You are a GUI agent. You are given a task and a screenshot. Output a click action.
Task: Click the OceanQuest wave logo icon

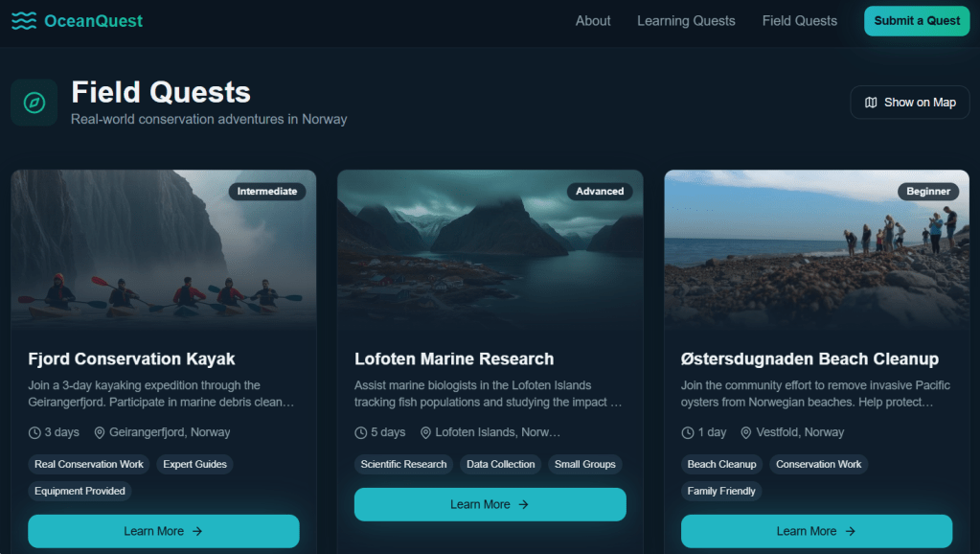tap(24, 21)
